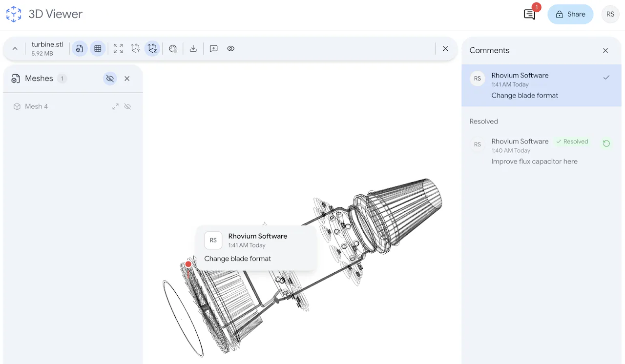Click the RS avatar in the comment popup

[213, 241]
